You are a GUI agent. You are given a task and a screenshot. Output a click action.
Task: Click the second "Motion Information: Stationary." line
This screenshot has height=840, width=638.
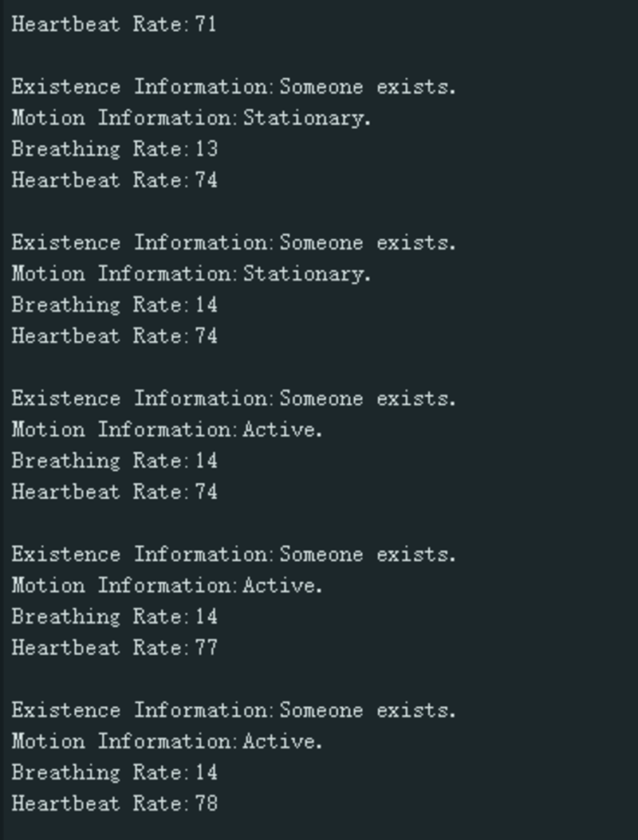191,273
